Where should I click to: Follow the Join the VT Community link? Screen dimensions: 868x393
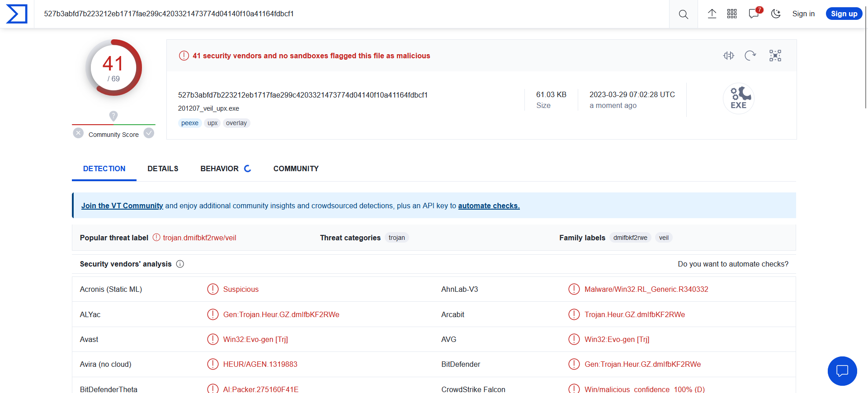122,206
